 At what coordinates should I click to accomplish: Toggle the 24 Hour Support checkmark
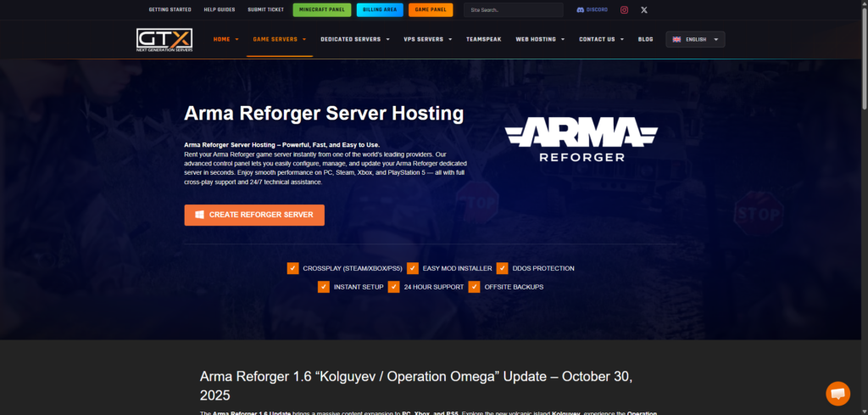393,287
